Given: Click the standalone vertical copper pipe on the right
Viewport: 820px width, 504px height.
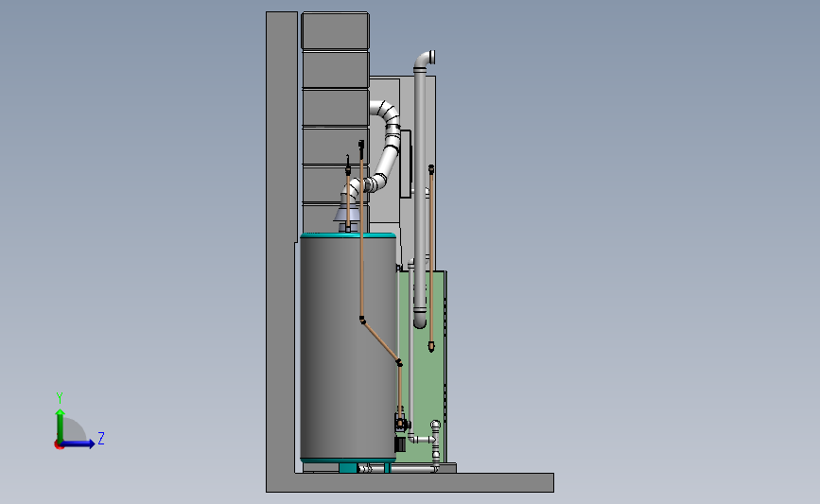Looking at the screenshot, I should click(x=431, y=259).
